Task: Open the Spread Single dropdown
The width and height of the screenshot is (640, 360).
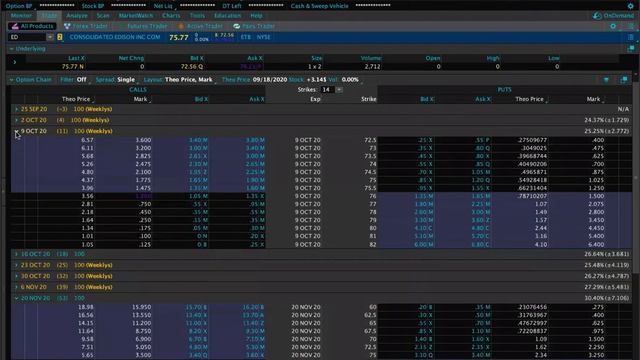Action: (126, 80)
